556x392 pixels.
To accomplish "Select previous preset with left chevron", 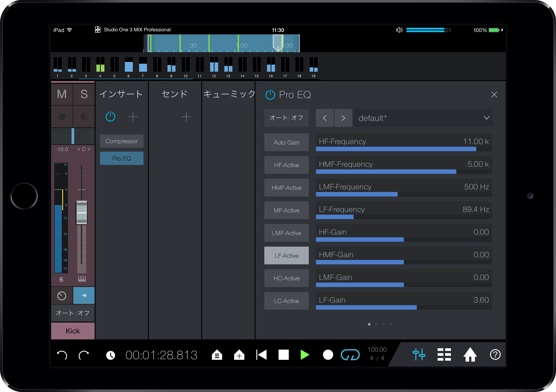I will (x=325, y=118).
